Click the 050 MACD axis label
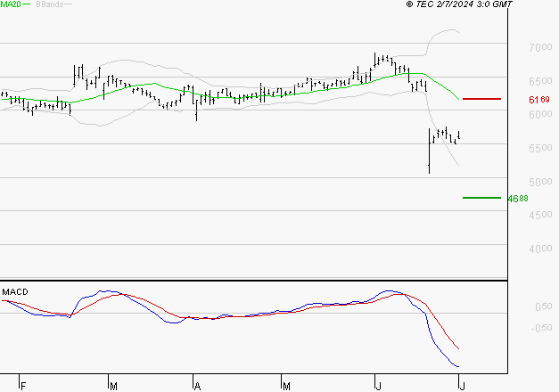559x392 pixels. tap(543, 306)
